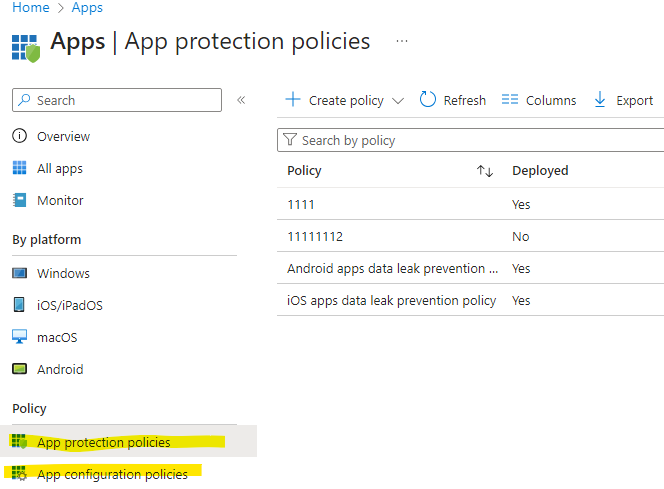Click the circular Refresh arrow icon
The image size is (664, 489).
(428, 99)
